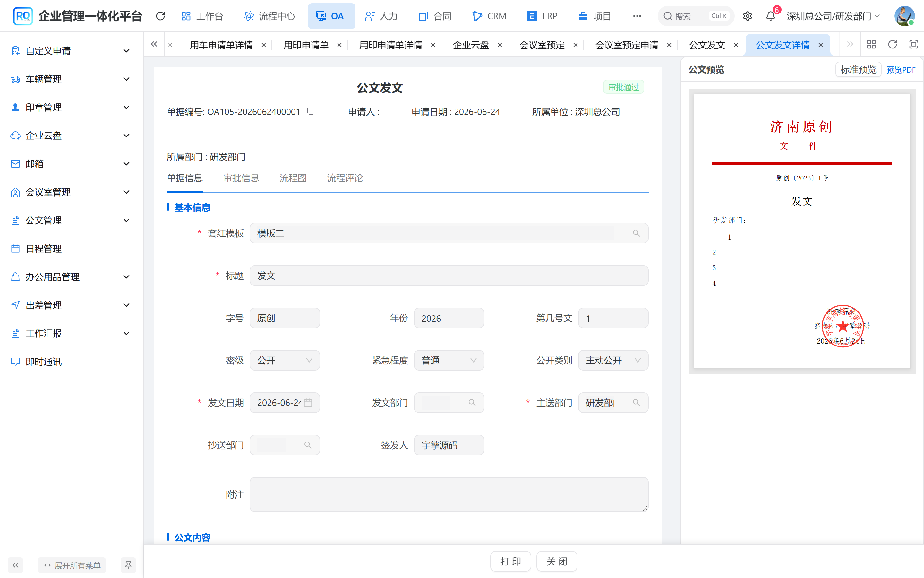Switch to the 审批信息 tab
924x578 pixels.
[x=241, y=178]
